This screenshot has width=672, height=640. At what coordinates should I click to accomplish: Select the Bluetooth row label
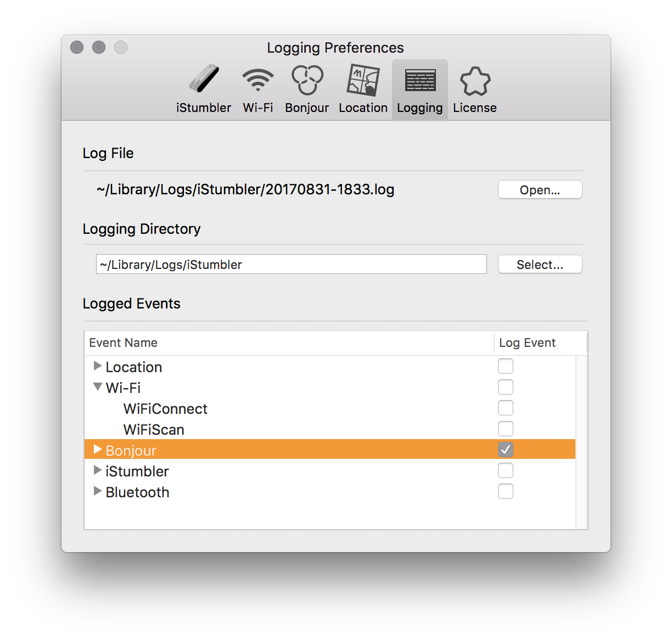click(137, 492)
